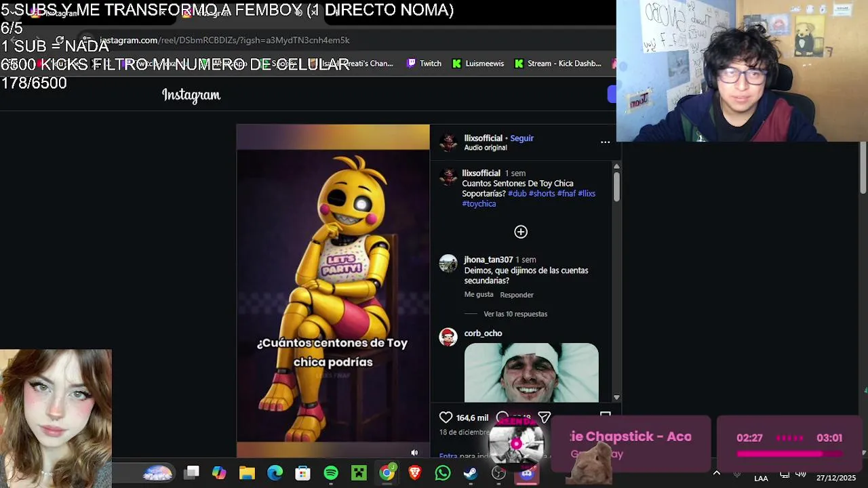The height and width of the screenshot is (488, 868).
Task: Open the #toychica hashtag
Action: click(x=479, y=204)
